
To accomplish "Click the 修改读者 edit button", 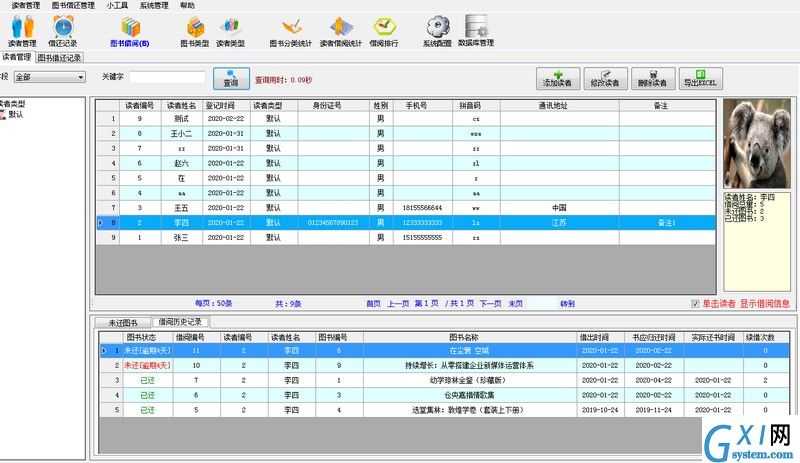I will (605, 79).
